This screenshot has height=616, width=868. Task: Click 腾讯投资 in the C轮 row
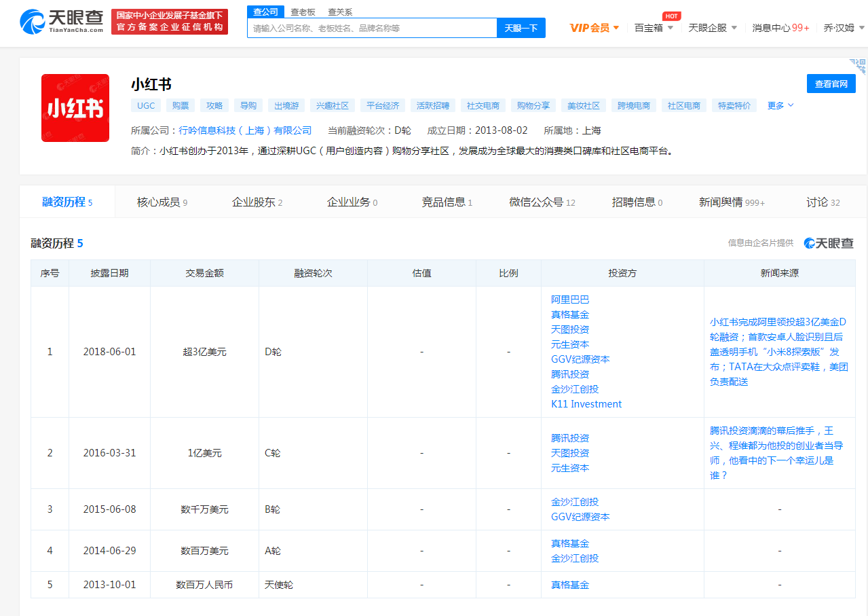click(x=570, y=438)
